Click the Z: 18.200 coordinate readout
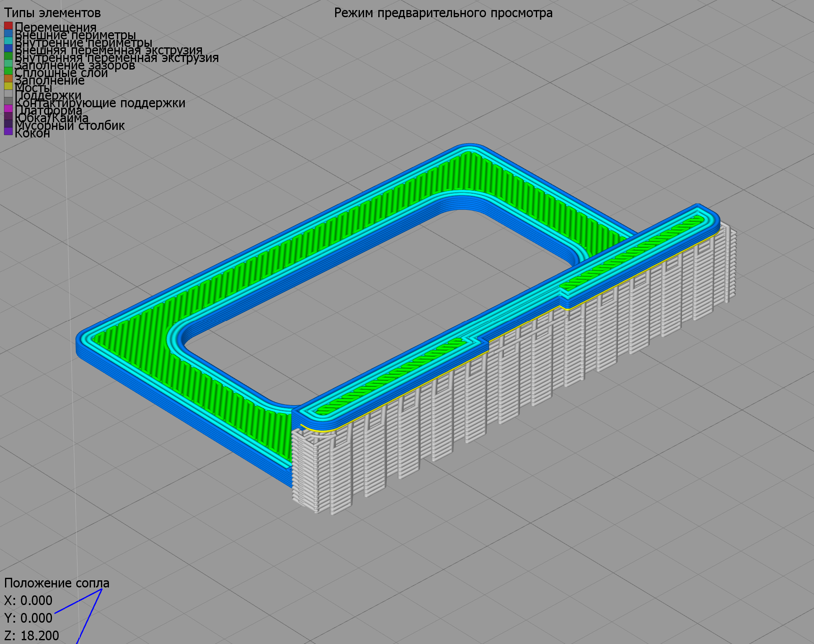Image resolution: width=814 pixels, height=644 pixels. point(31,636)
